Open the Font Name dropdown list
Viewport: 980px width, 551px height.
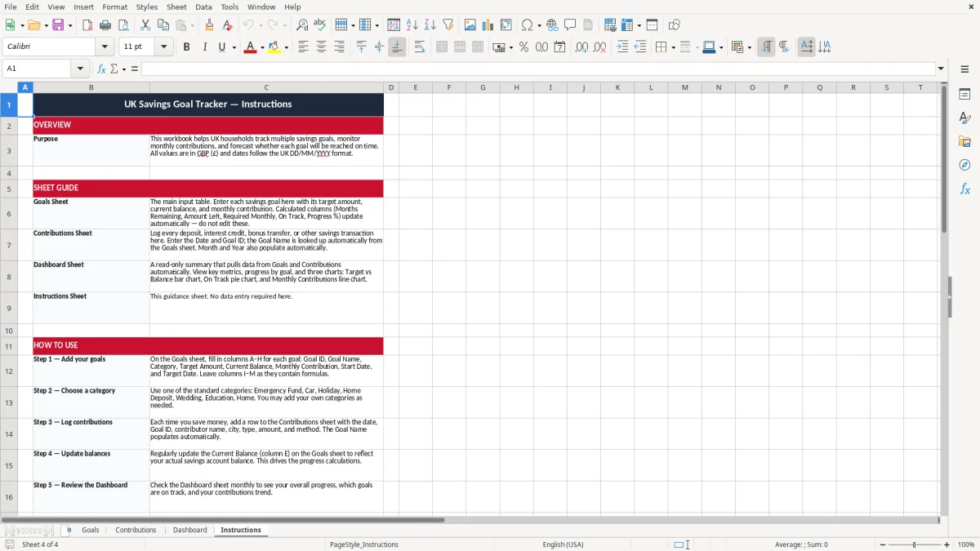[x=105, y=47]
